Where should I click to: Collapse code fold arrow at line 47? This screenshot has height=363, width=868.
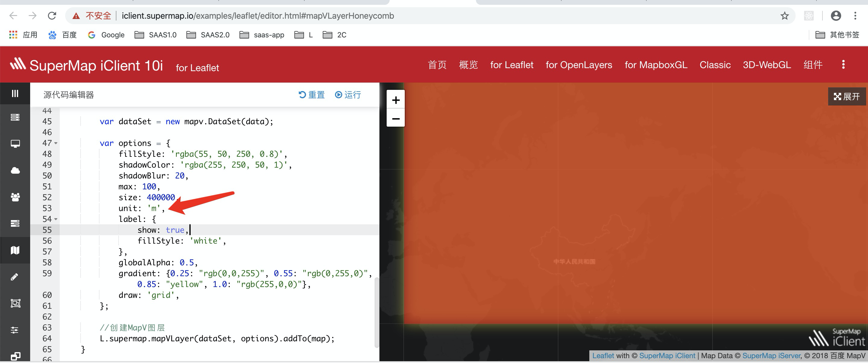[x=56, y=143]
